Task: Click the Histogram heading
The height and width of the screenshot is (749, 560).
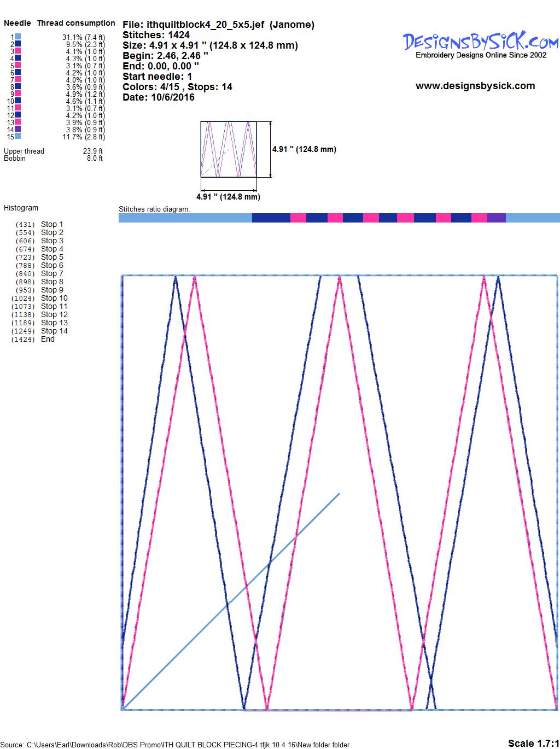Action: point(21,208)
